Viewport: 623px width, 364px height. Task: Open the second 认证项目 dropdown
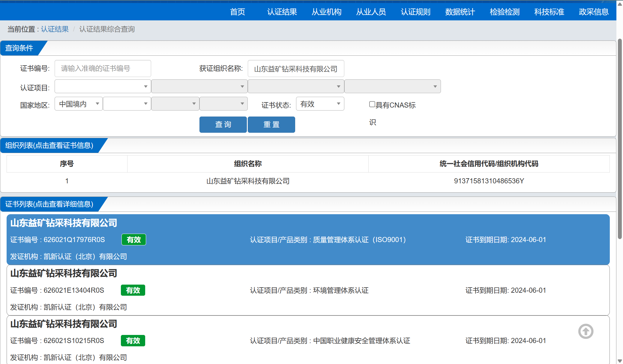click(199, 86)
